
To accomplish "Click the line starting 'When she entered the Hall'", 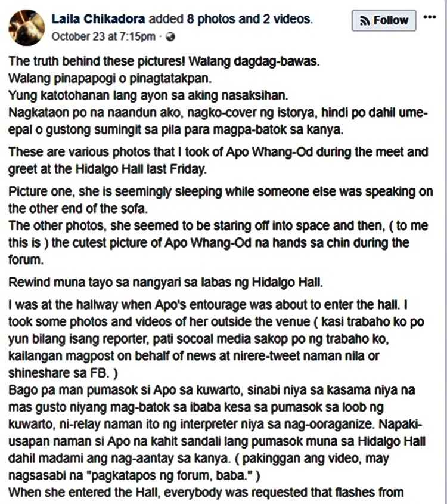I will [x=206, y=492].
